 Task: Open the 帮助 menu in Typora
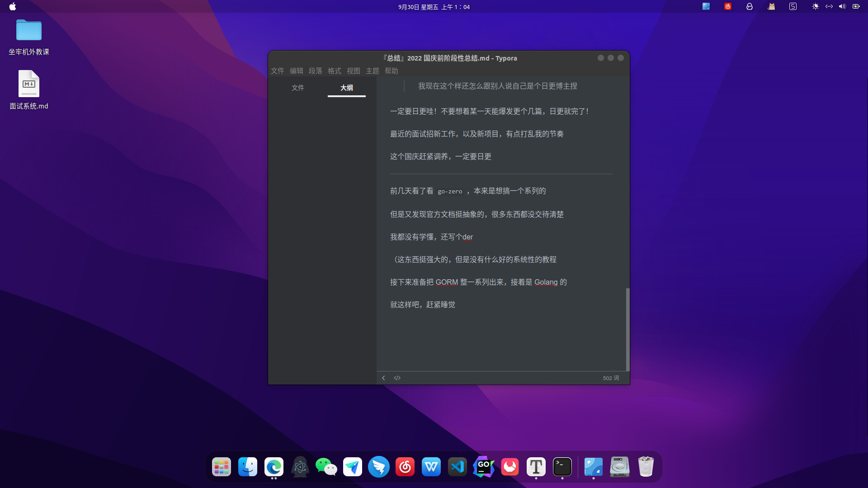(x=392, y=71)
